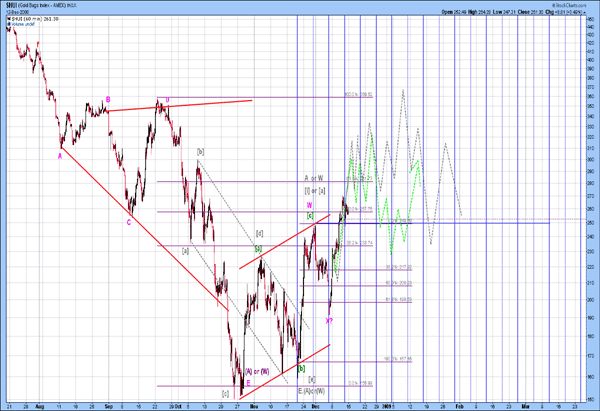This screenshot has width=600, height=411.
Task: Click the magenta wave label C
Action: click(x=129, y=222)
